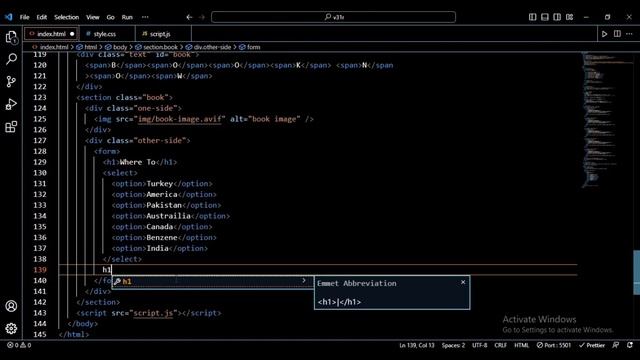Toggle the primary side bar layout icon
The height and width of the screenshot is (360, 640).
(x=533, y=17)
